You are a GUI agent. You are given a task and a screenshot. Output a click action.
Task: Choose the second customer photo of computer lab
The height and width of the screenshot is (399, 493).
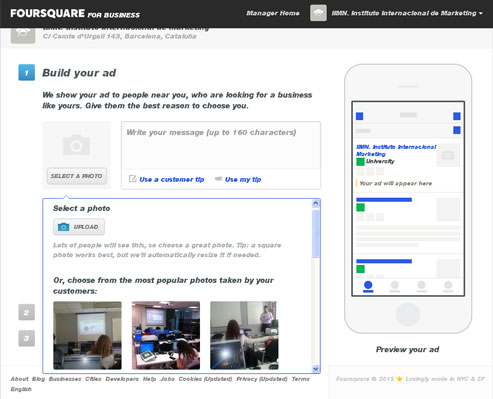pyautogui.click(x=166, y=335)
